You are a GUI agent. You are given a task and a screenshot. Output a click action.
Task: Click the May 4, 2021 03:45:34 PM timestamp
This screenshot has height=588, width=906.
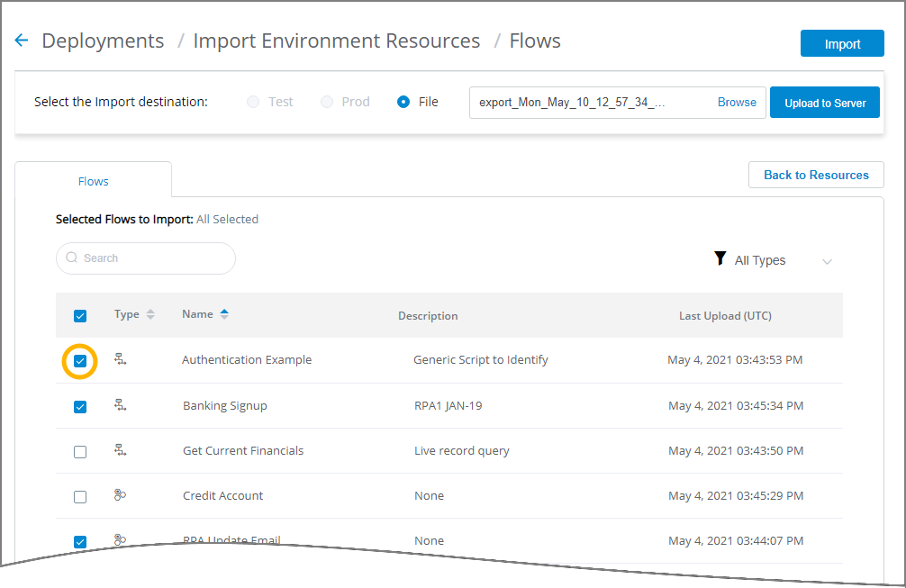click(x=736, y=405)
